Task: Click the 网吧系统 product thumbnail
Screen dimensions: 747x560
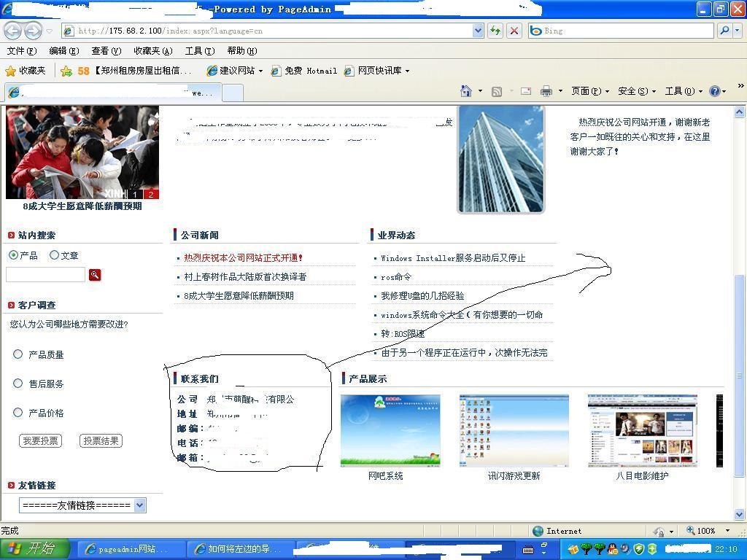Action: [390, 430]
